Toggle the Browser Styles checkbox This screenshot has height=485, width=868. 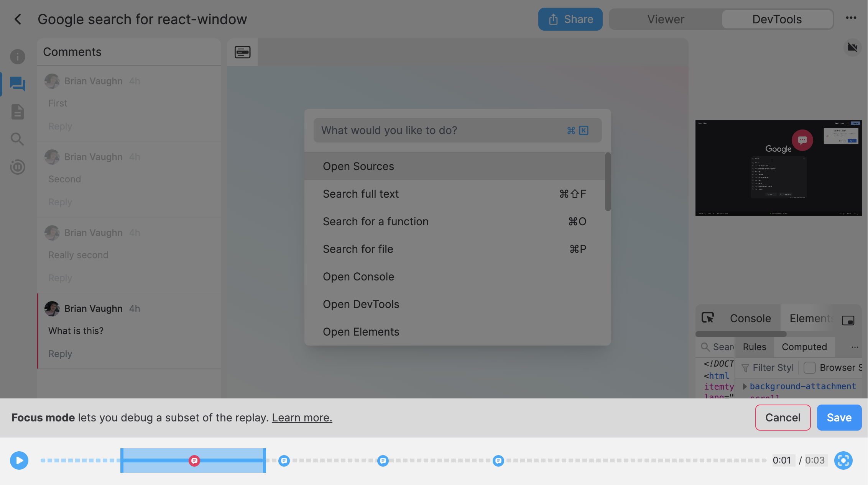(x=810, y=368)
